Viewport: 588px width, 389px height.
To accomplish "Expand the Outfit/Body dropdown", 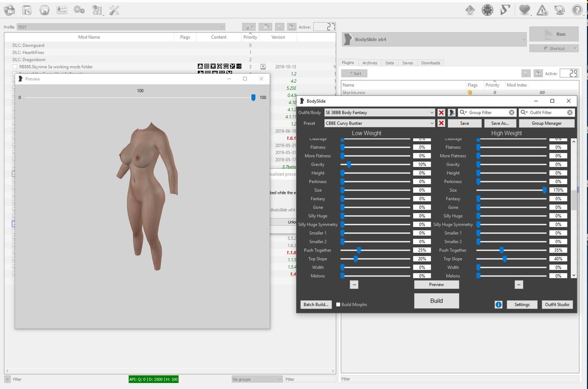I will tap(380, 113).
